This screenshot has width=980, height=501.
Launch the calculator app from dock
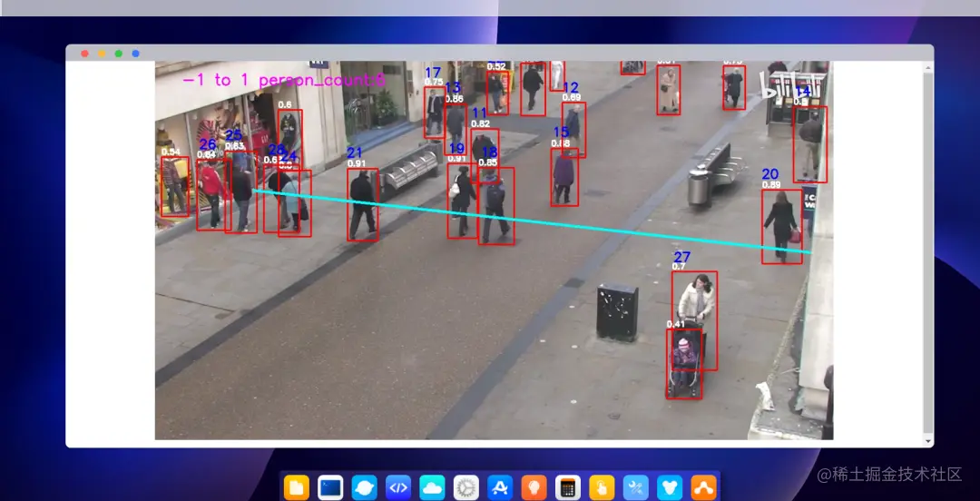567,487
